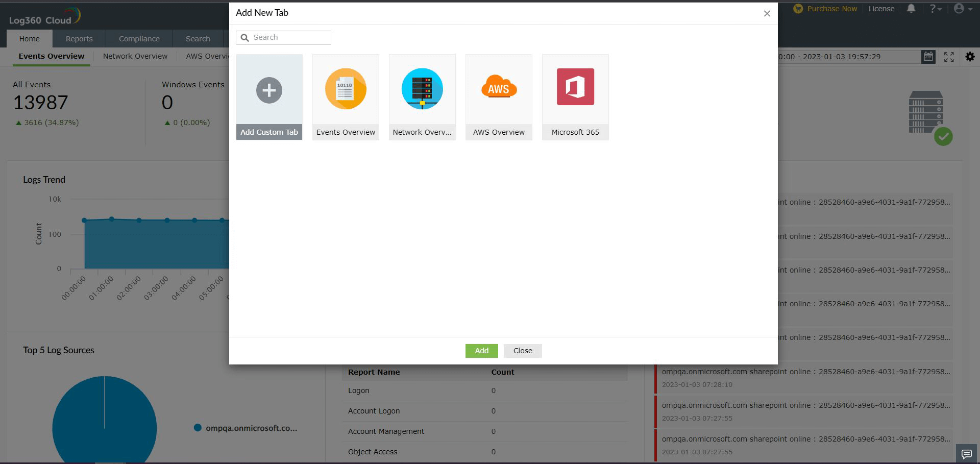The width and height of the screenshot is (980, 464).
Task: Choose the Microsoft 365 Office icon
Action: pyautogui.click(x=575, y=87)
